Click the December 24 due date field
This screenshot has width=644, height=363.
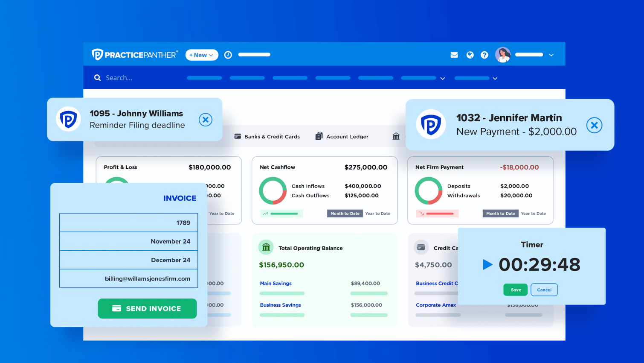(129, 260)
